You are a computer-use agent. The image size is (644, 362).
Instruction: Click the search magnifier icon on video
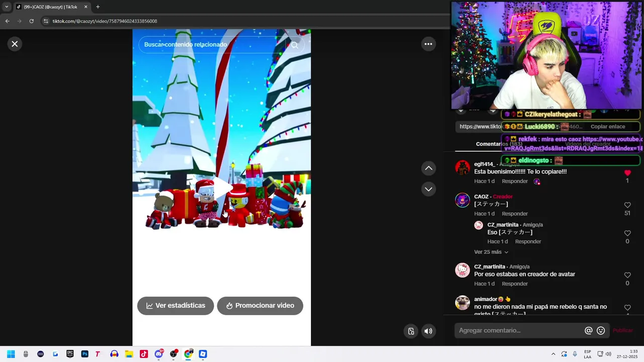click(x=295, y=45)
